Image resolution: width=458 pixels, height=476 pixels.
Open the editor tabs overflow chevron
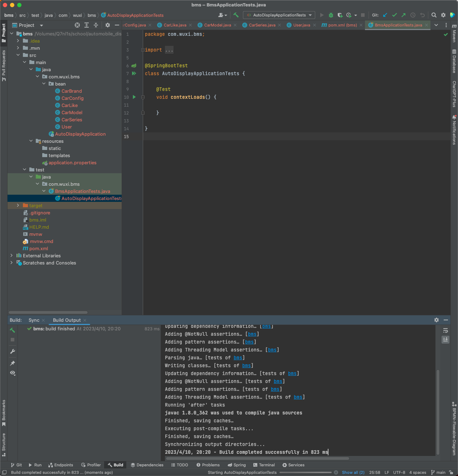(436, 25)
